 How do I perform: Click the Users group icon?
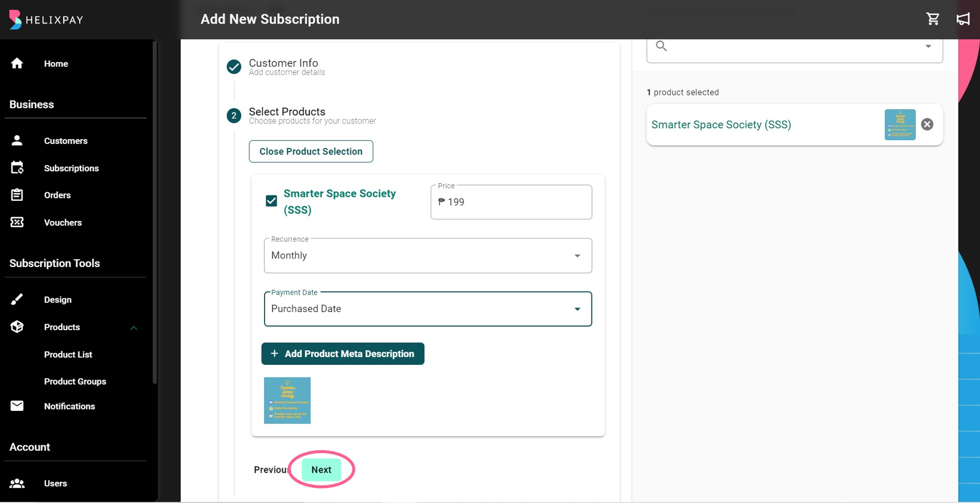(x=17, y=483)
